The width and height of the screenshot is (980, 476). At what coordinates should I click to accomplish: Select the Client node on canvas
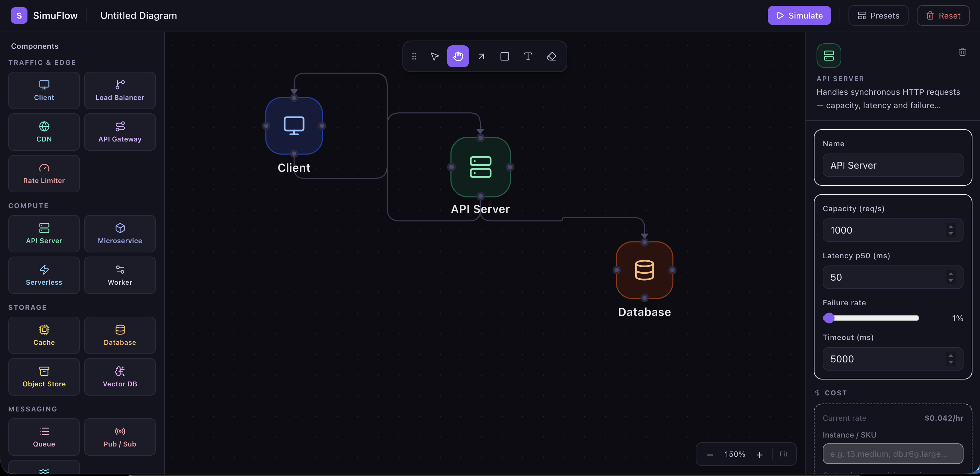(x=294, y=126)
